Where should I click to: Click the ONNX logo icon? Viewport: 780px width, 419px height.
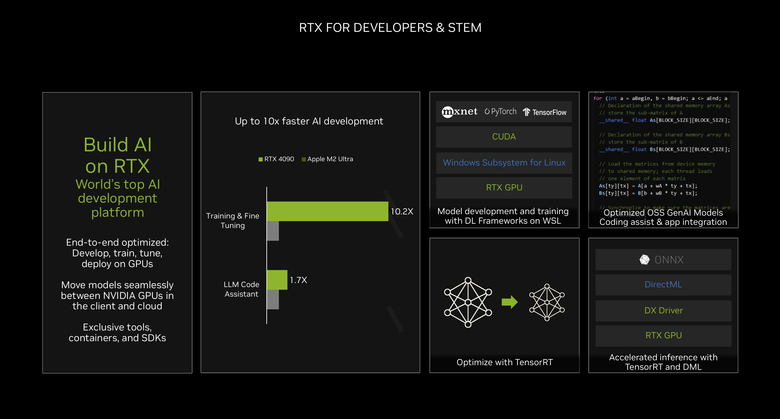coord(644,260)
